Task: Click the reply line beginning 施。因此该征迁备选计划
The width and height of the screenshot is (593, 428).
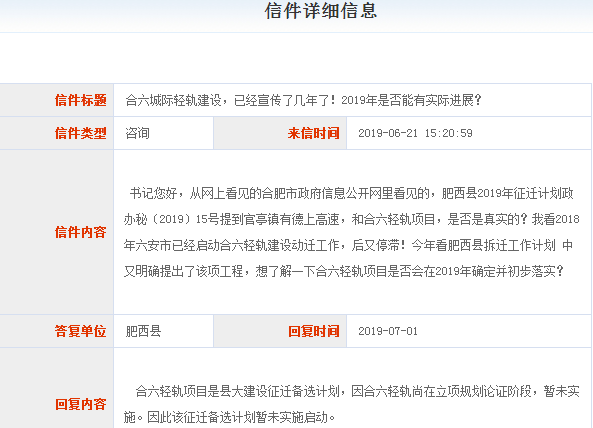Action: click(x=230, y=417)
